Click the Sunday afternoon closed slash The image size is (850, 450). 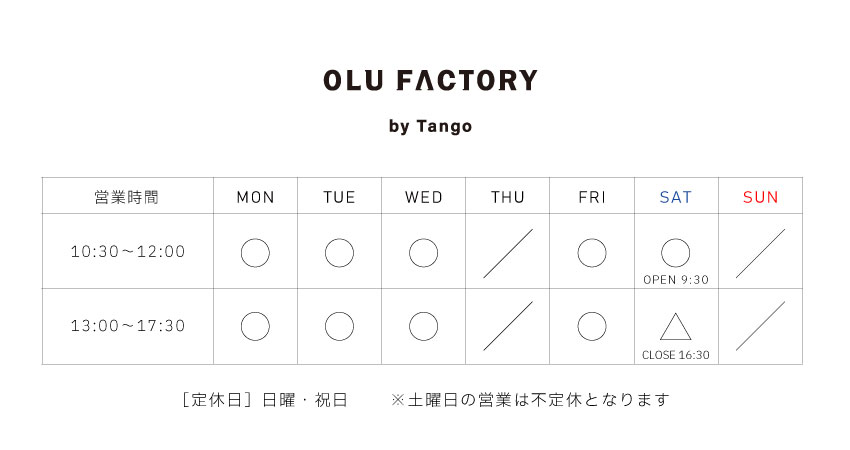click(x=760, y=326)
